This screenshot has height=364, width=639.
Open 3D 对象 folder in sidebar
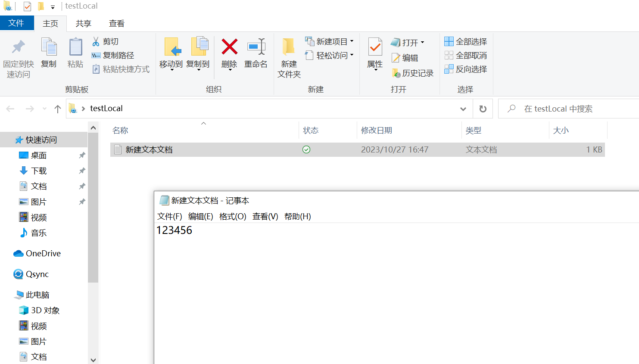pos(39,310)
